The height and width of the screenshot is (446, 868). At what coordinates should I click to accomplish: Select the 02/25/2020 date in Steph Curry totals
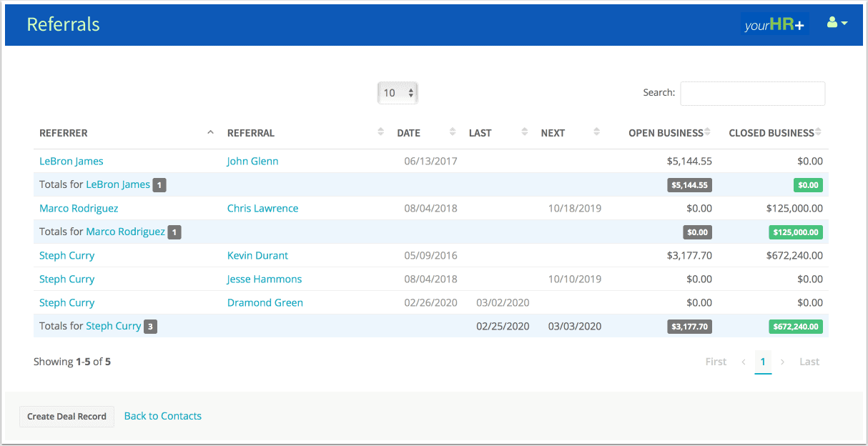click(x=503, y=327)
